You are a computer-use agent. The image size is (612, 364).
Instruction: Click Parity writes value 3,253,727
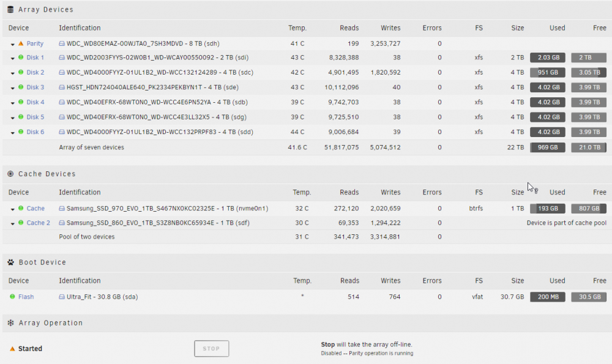pyautogui.click(x=385, y=43)
